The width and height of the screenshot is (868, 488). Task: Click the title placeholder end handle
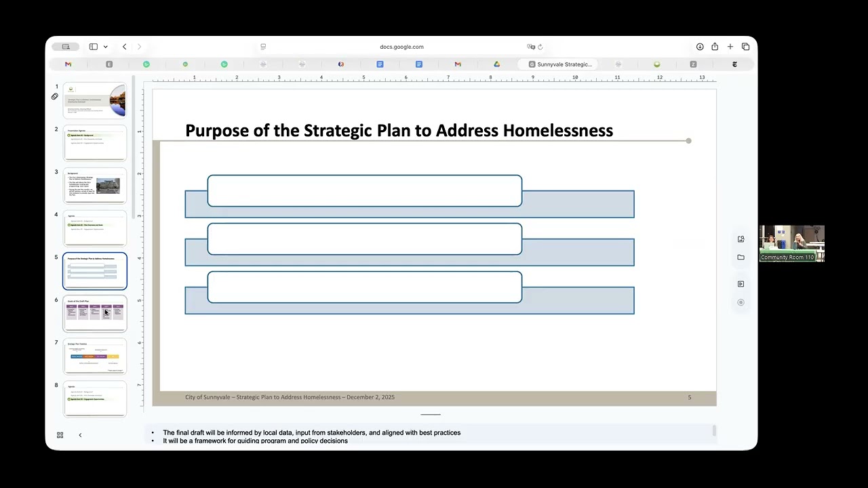click(x=688, y=140)
